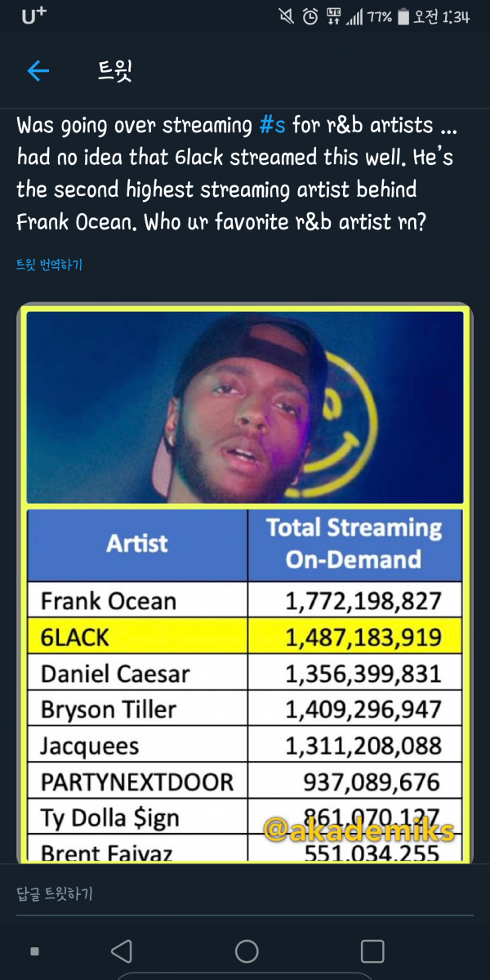
Task: Tap the battery status icon
Action: click(x=402, y=17)
